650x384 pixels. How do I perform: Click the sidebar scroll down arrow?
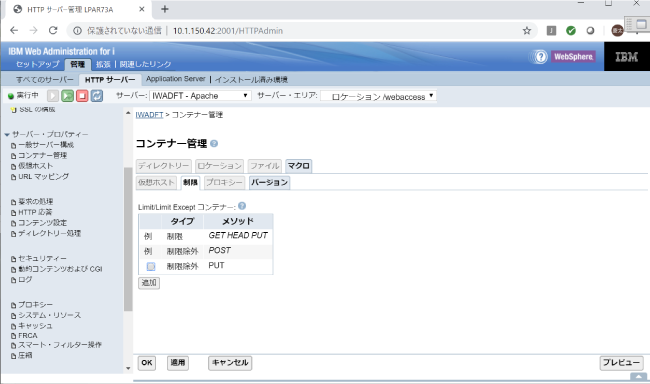click(128, 368)
